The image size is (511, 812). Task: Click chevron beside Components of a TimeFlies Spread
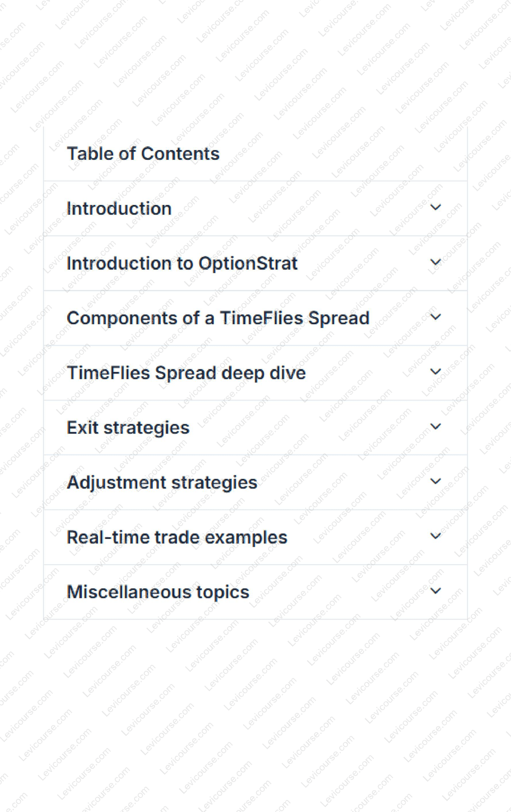tap(436, 317)
